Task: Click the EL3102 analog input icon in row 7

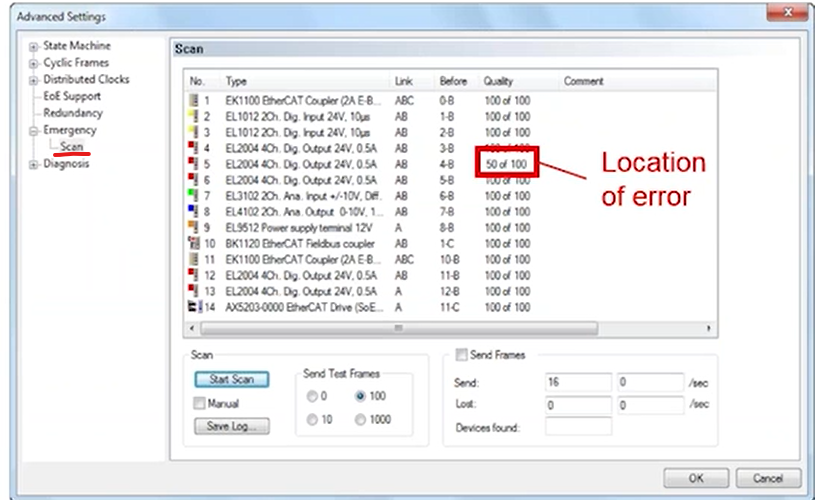Action: coord(193,196)
